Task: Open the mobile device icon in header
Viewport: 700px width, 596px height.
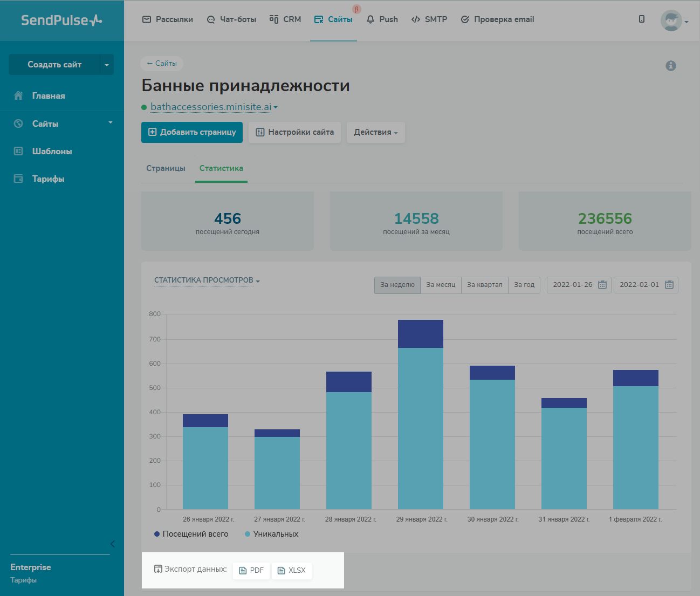Action: pyautogui.click(x=642, y=19)
